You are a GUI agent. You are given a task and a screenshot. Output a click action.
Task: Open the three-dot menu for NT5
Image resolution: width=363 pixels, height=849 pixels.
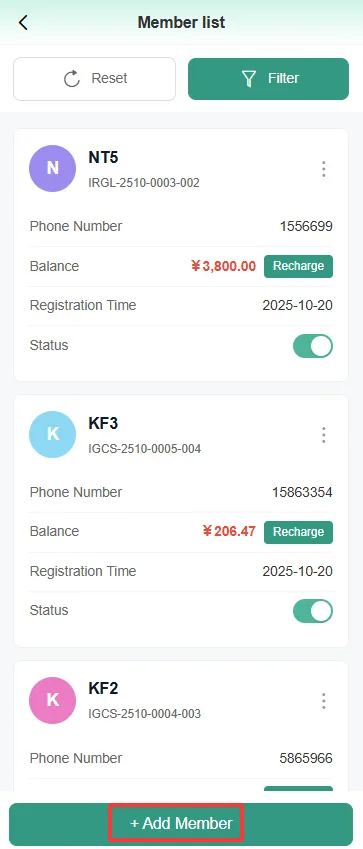point(323,169)
